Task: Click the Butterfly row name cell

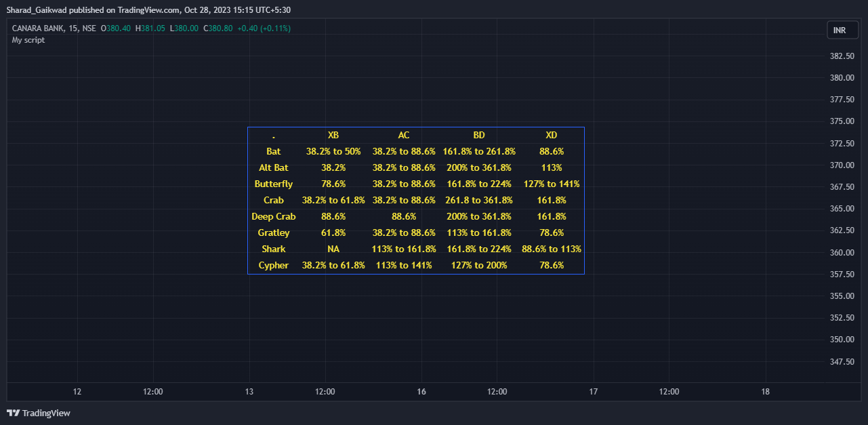Action: [274, 184]
